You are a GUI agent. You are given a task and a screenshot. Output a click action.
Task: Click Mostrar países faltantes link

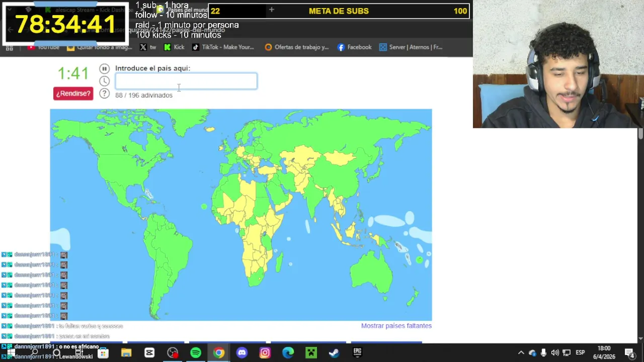coord(396,326)
